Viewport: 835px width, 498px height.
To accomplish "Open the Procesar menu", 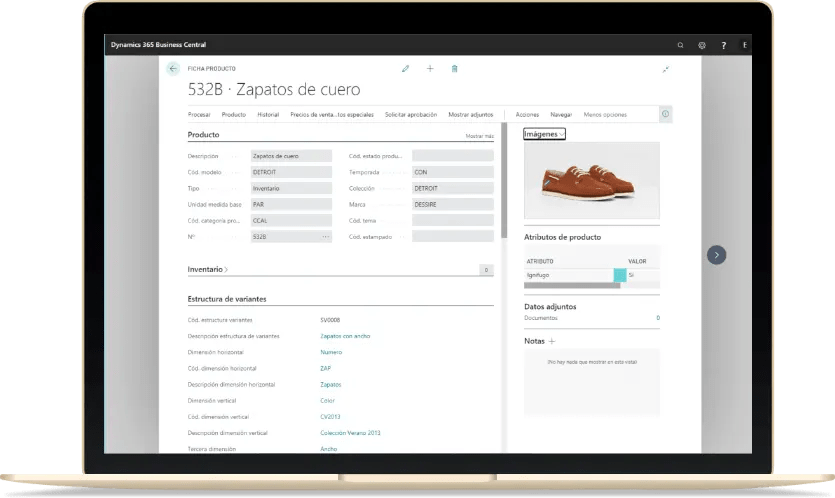I will pyautogui.click(x=199, y=115).
